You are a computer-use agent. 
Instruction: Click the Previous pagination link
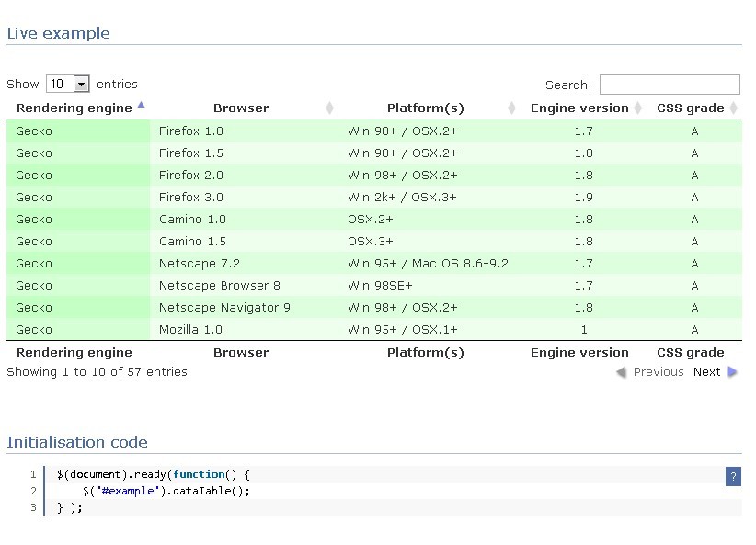tap(658, 372)
